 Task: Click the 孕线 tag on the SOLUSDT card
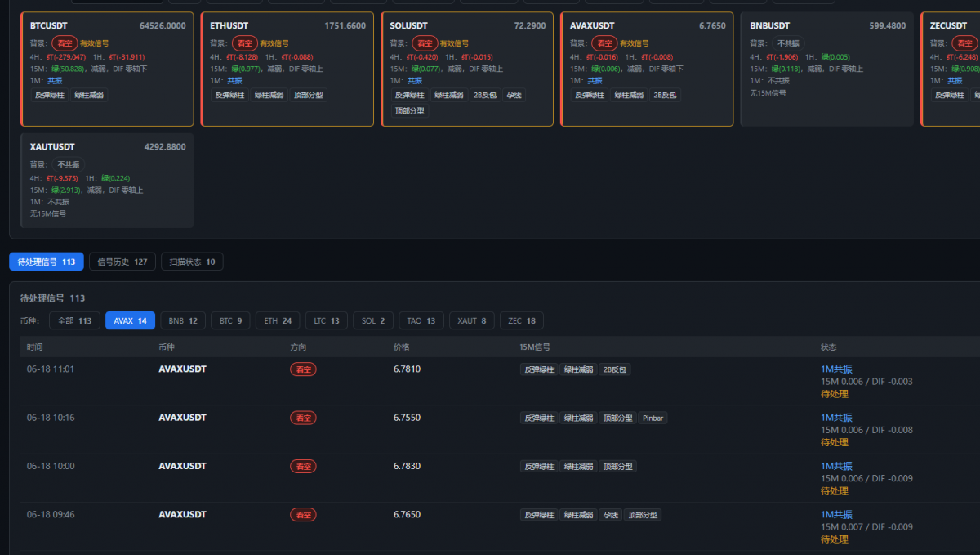(x=514, y=95)
